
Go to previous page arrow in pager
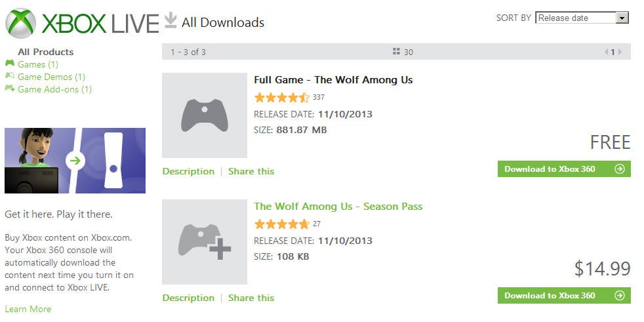coord(606,52)
